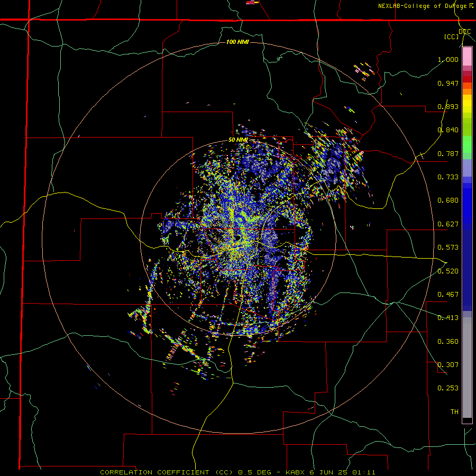Screen dimensions: 476x476
Task: Click the 0.680 value on the scale
Action: [x=448, y=200]
